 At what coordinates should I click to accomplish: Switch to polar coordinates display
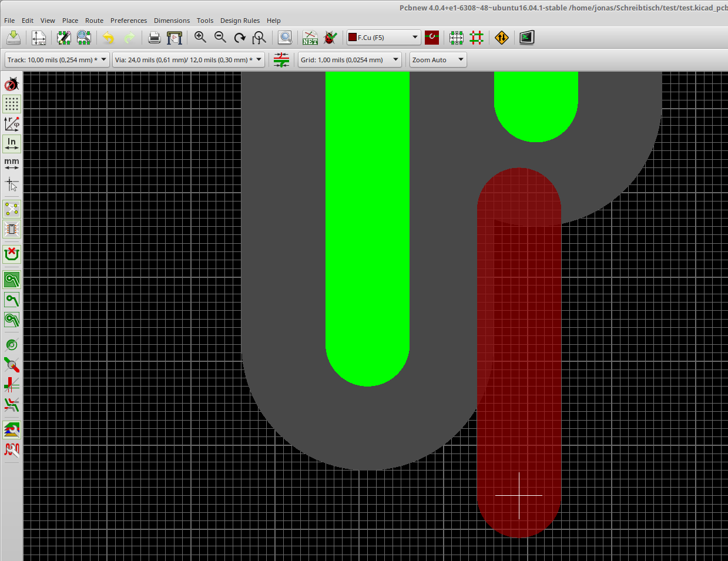pyautogui.click(x=12, y=124)
